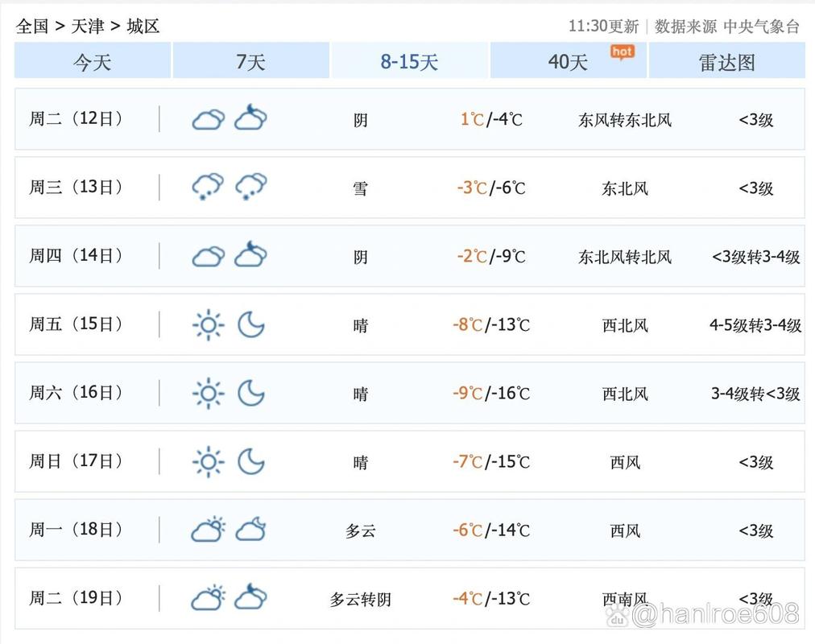Switch to the 7天 forecast tab
Screen dimensions: 815x644
click(x=250, y=60)
